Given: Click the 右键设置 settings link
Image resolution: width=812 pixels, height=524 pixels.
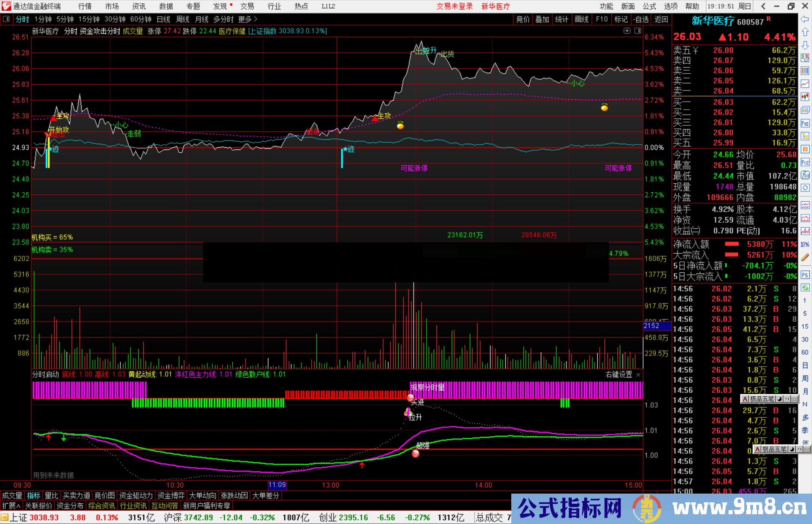Looking at the screenshot, I should 619,375.
